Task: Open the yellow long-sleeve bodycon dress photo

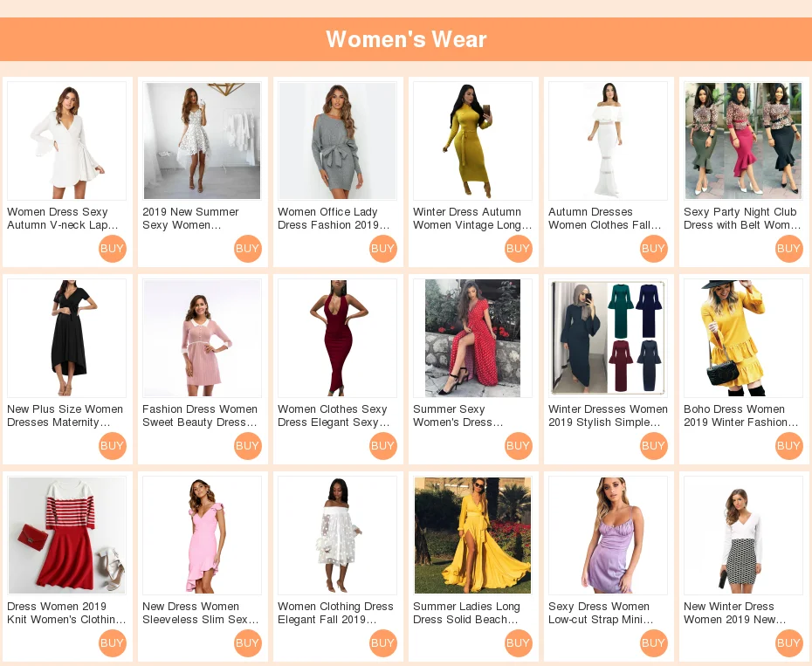Action: pyautogui.click(x=473, y=141)
